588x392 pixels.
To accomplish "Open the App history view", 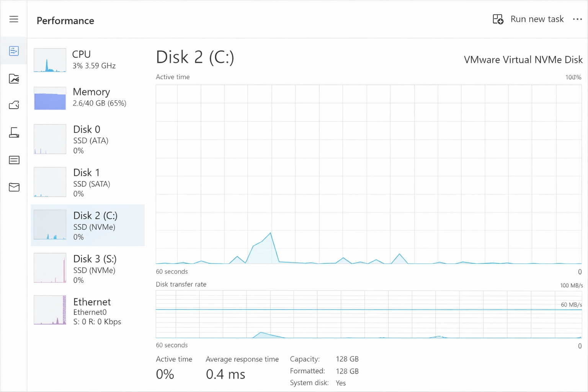I will tap(14, 78).
